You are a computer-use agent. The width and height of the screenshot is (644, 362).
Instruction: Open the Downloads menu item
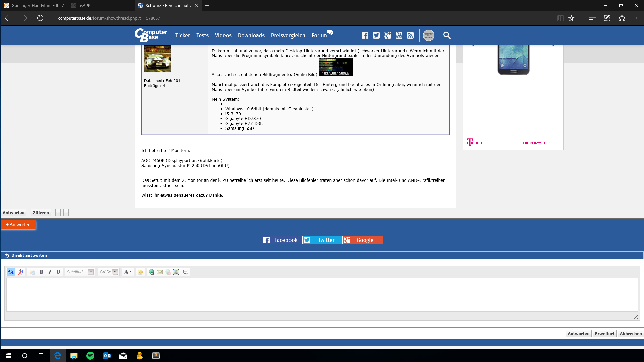pyautogui.click(x=251, y=35)
